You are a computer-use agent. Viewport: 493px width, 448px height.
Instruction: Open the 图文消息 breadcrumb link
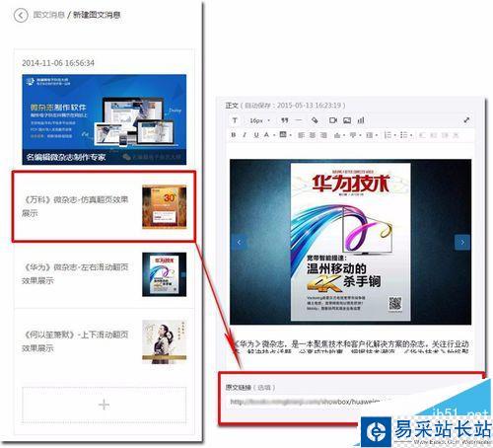pos(49,15)
